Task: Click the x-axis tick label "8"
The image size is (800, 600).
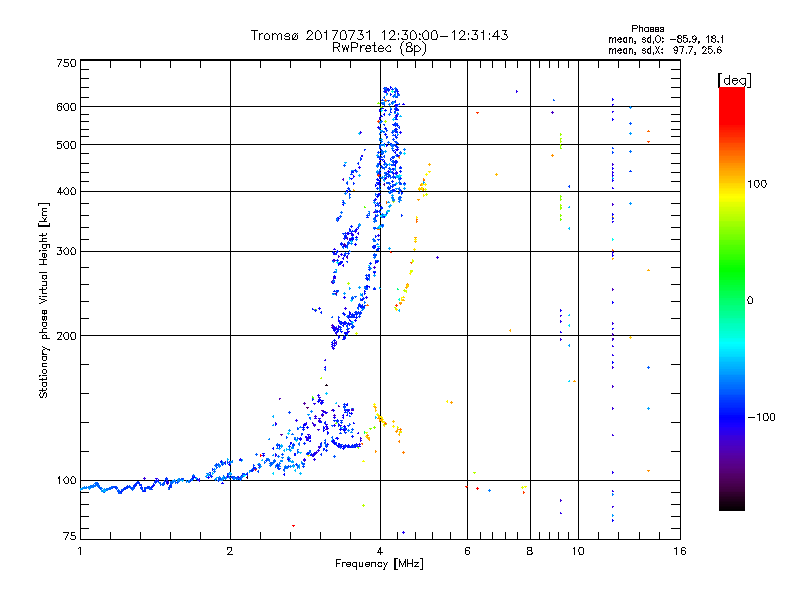Action: click(530, 551)
